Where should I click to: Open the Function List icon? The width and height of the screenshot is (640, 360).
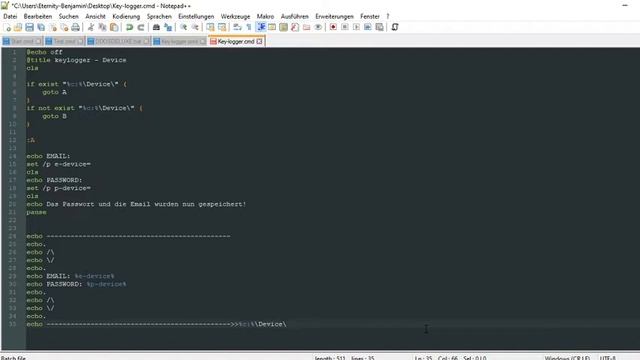pyautogui.click(x=295, y=27)
